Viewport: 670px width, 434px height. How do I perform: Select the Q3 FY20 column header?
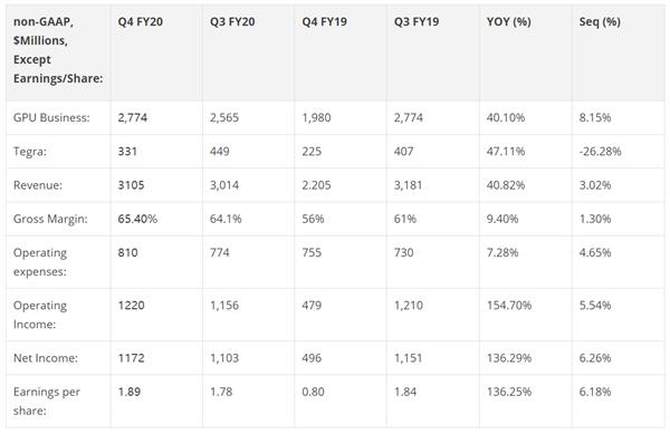click(235, 22)
